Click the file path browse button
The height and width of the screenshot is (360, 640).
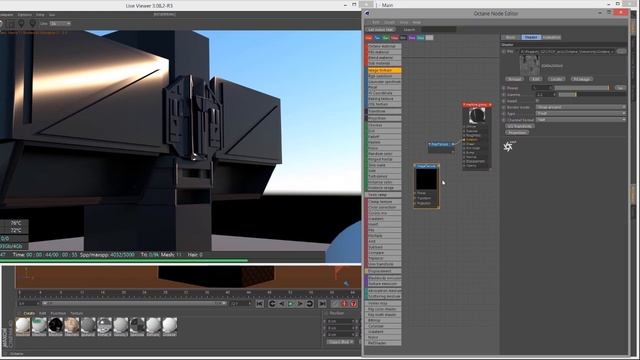pyautogui.click(x=621, y=51)
